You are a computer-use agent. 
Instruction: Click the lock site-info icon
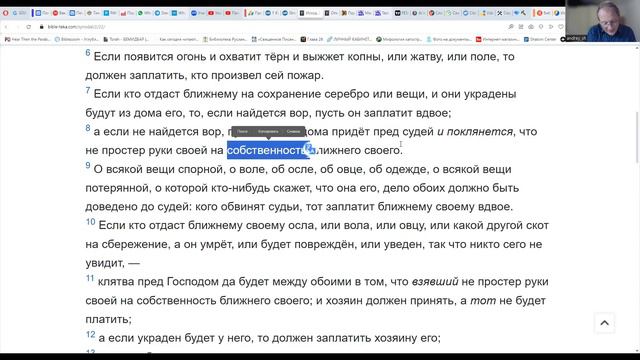click(x=42, y=27)
